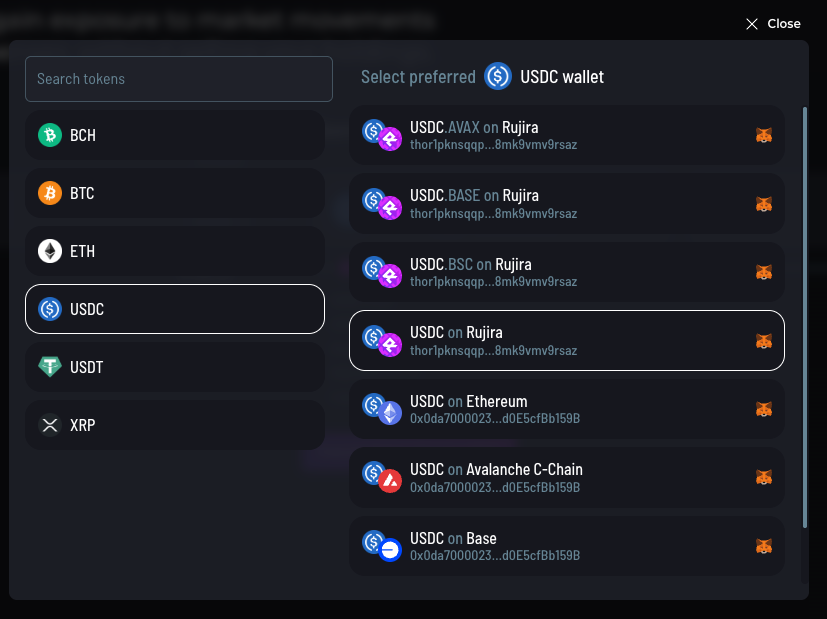Close the token selection dialog

[773, 24]
